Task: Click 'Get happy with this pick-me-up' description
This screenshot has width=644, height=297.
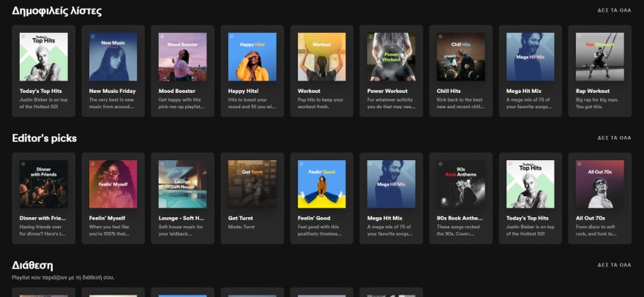Action: [181, 103]
